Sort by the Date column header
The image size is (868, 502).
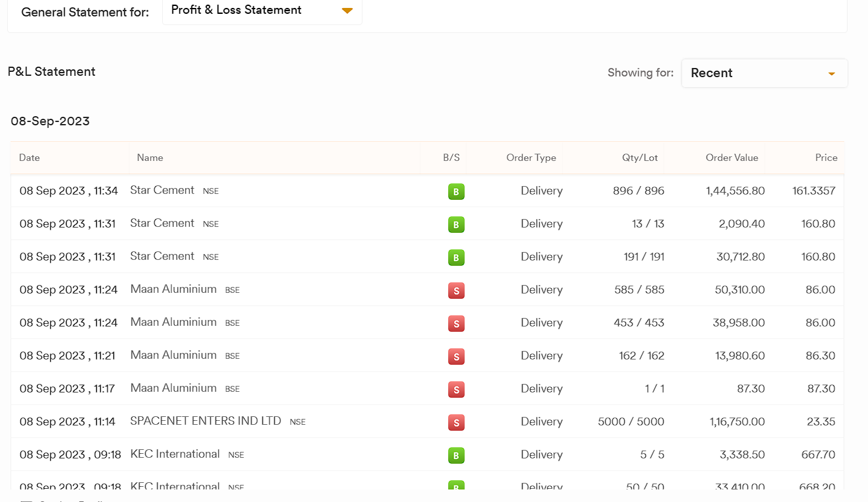(30, 158)
